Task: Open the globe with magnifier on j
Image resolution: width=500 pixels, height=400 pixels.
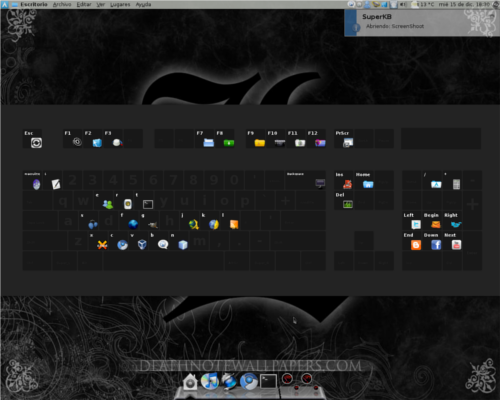Action: (x=194, y=224)
